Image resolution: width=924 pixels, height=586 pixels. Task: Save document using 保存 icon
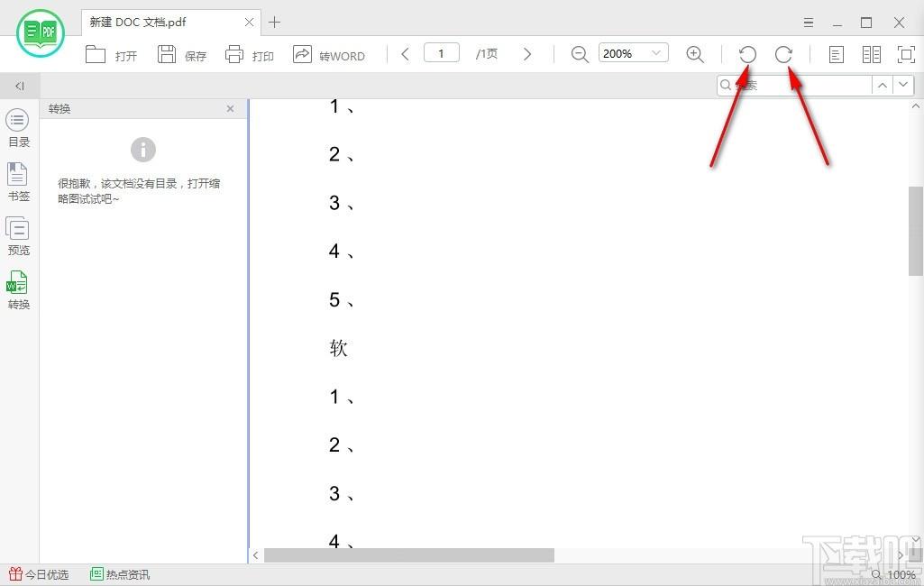click(x=167, y=54)
